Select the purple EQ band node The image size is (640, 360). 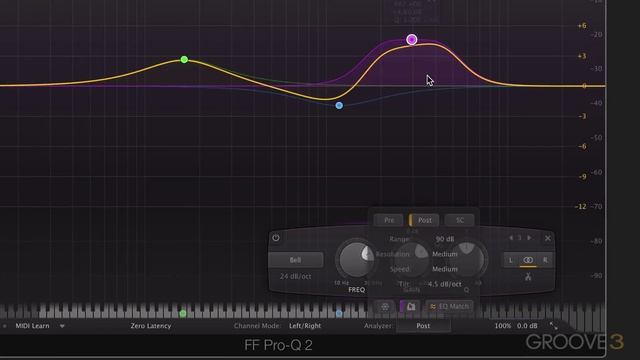click(x=412, y=39)
